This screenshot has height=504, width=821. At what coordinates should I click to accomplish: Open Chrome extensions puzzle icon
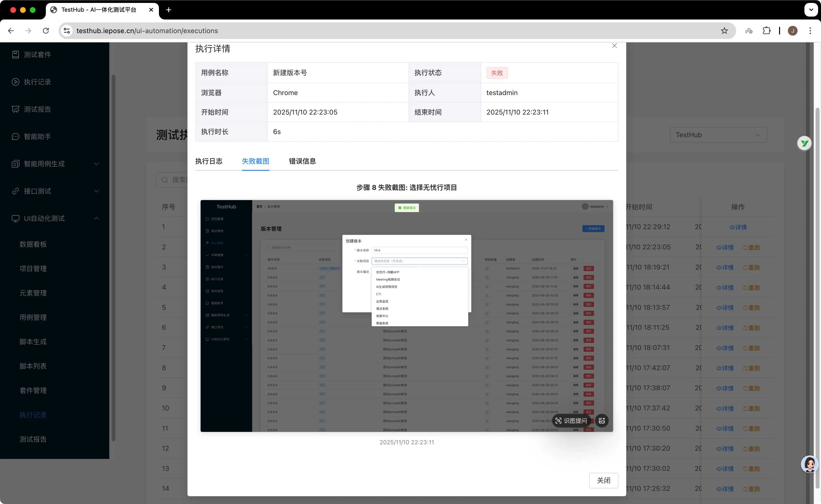pyautogui.click(x=766, y=31)
